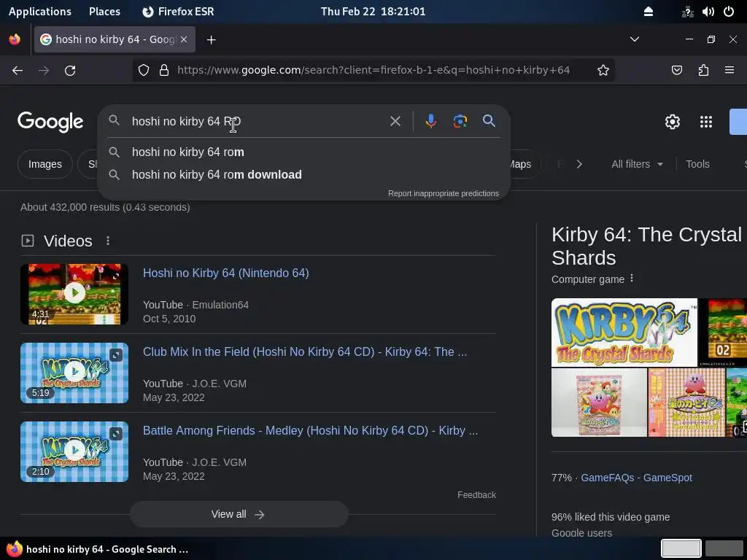The width and height of the screenshot is (747, 560).
Task: View site security lock info
Action: point(164,71)
